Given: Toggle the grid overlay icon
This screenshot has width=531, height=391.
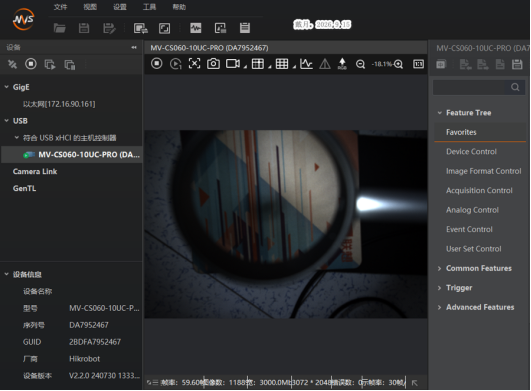Looking at the screenshot, I should [x=282, y=64].
